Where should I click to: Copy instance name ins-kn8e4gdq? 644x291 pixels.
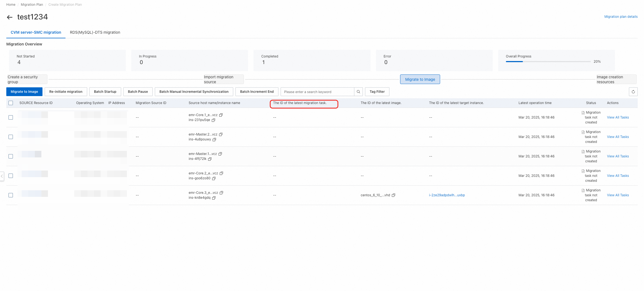[x=214, y=198]
